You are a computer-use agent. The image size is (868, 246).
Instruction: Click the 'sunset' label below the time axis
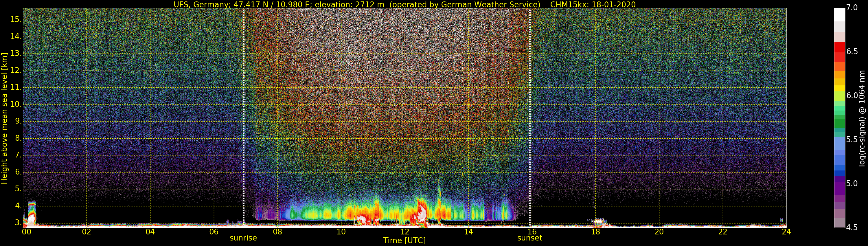tap(530, 238)
